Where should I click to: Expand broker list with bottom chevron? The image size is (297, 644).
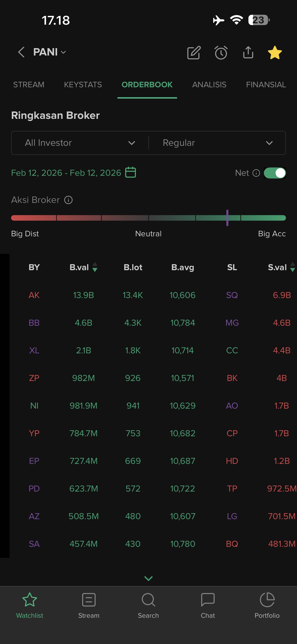pyautogui.click(x=148, y=578)
